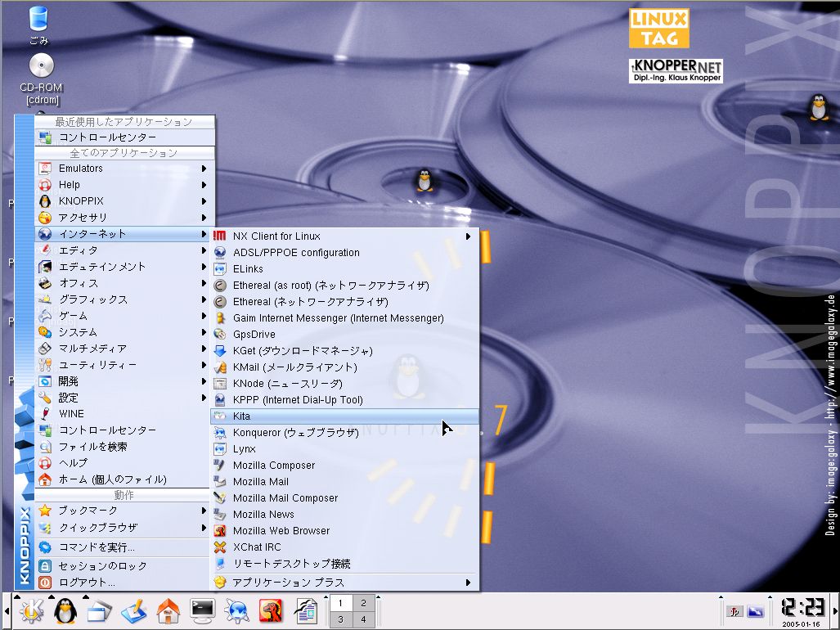Select Mozilla Mail Composer entry
Image resolution: width=840 pixels, height=630 pixels.
[344, 498]
